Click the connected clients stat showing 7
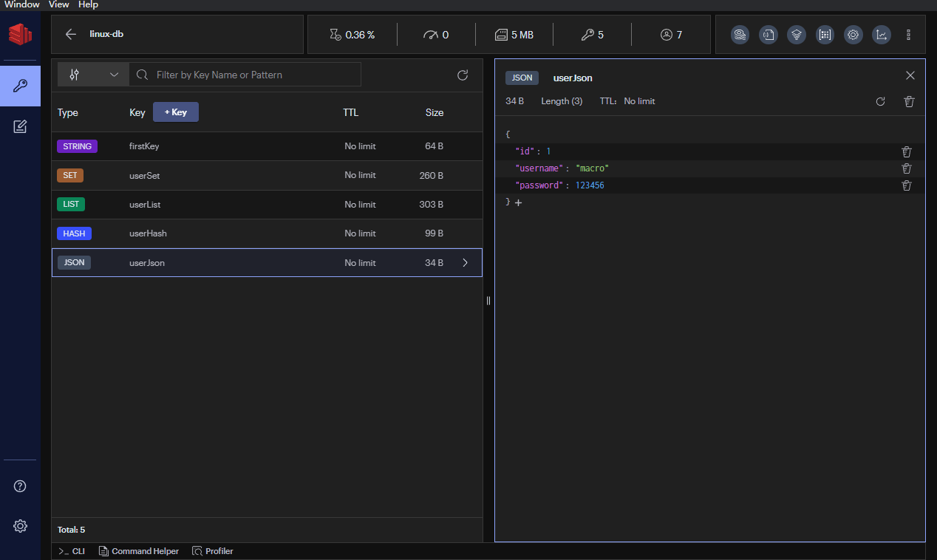Screen dimensions: 937x560 671,35
